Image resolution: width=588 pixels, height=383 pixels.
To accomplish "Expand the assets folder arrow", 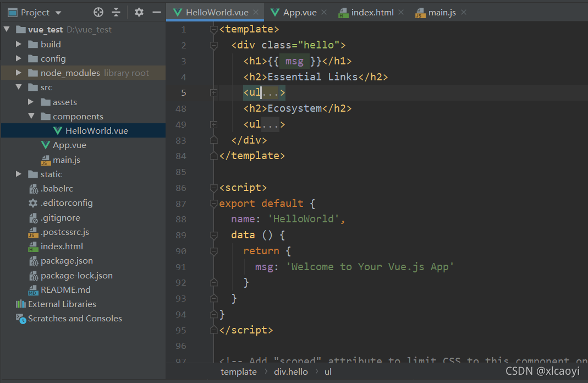I will pos(31,102).
